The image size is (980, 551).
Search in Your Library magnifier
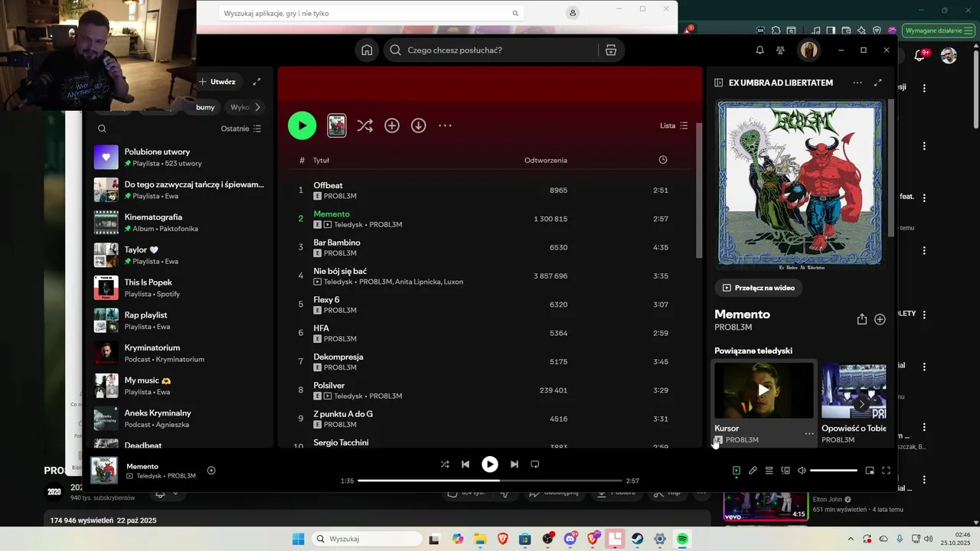point(102,129)
